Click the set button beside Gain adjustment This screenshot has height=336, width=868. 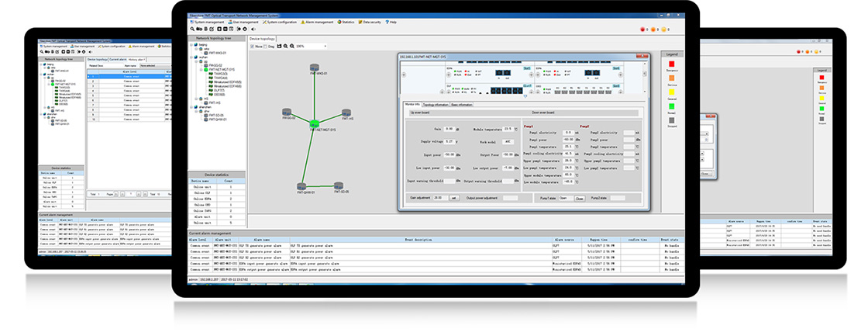[x=454, y=198]
